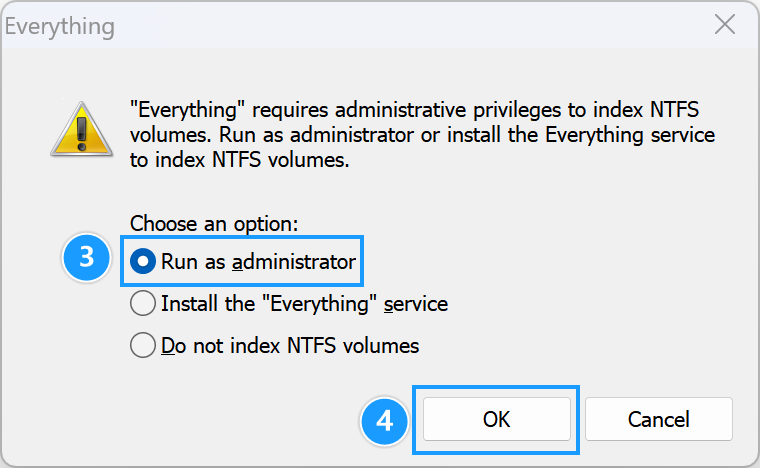Choose Install the "Everything" service radio circle

point(144,304)
